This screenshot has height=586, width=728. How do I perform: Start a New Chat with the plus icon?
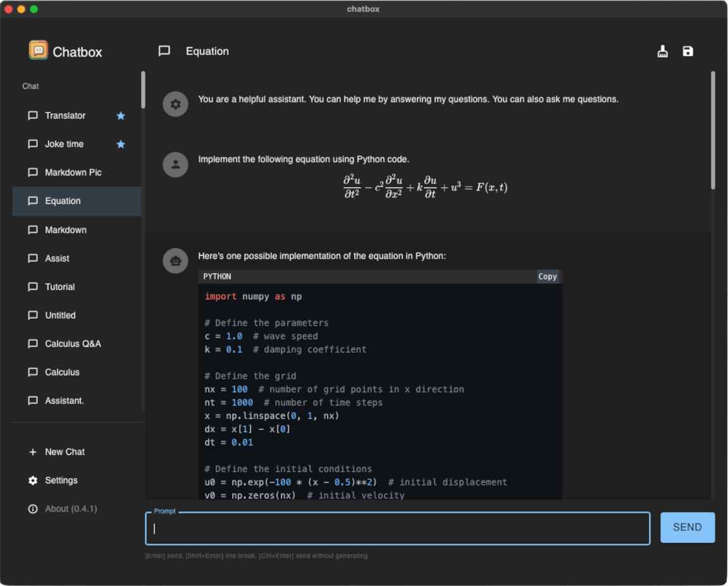point(32,452)
